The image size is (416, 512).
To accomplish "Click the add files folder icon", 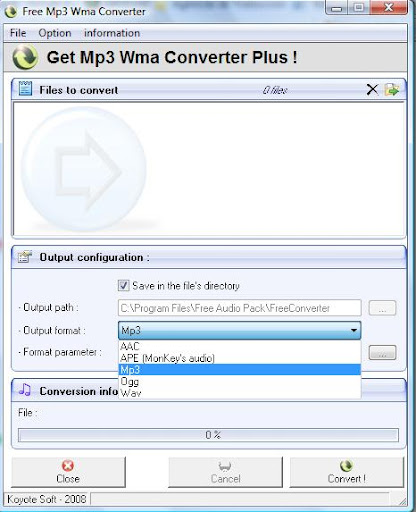I will tap(391, 89).
